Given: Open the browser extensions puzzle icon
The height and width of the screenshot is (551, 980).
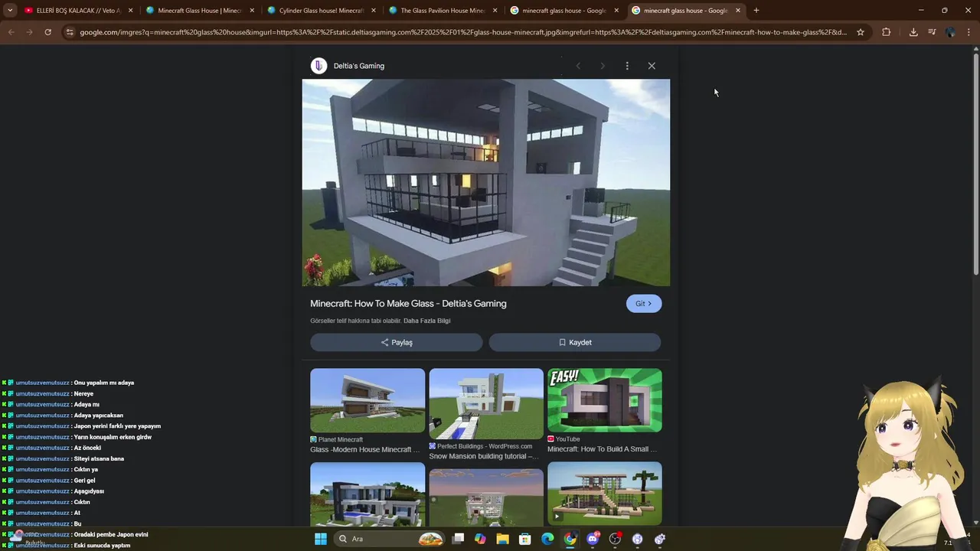Looking at the screenshot, I should [x=886, y=32].
